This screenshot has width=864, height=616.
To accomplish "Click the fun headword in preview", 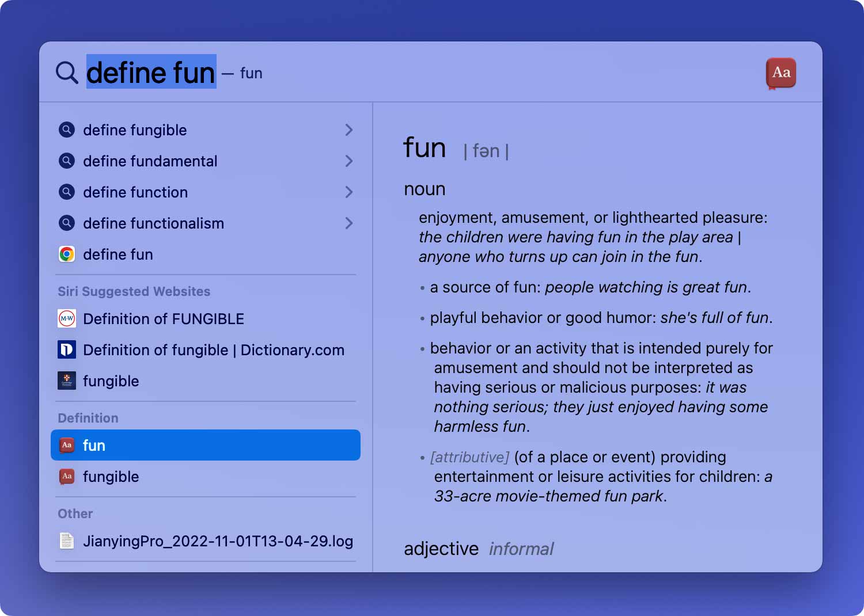I will point(425,147).
